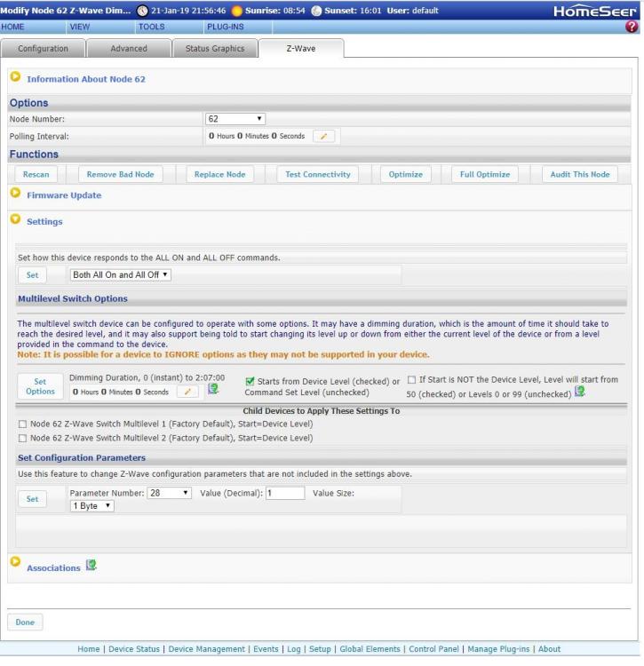The width and height of the screenshot is (644, 666).
Task: Open the PLUG-INS menu
Action: (x=225, y=28)
